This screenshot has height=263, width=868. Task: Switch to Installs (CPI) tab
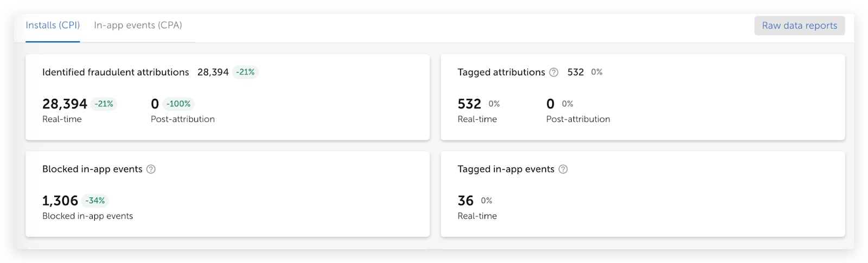tap(53, 25)
